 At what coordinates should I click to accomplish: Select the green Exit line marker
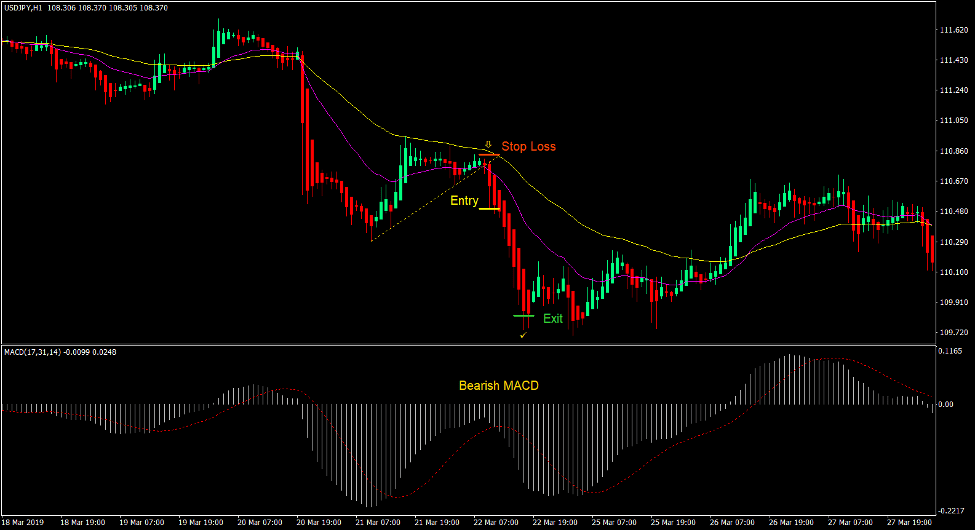pyautogui.click(x=524, y=316)
